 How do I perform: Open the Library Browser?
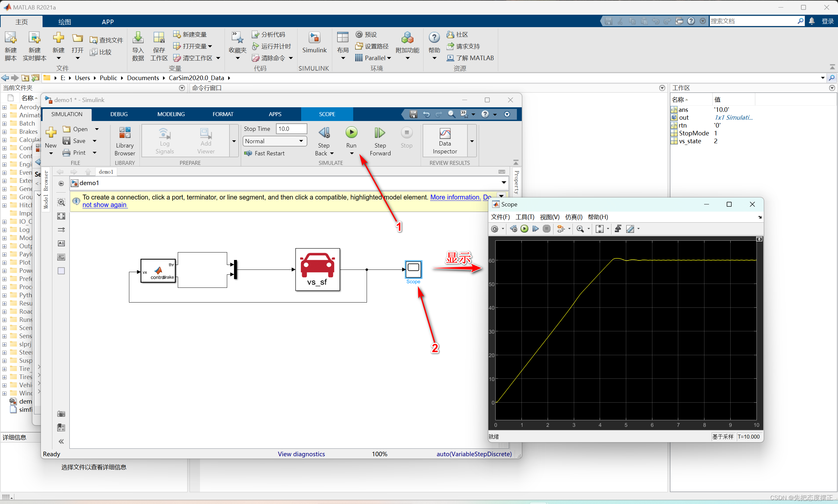(x=125, y=141)
